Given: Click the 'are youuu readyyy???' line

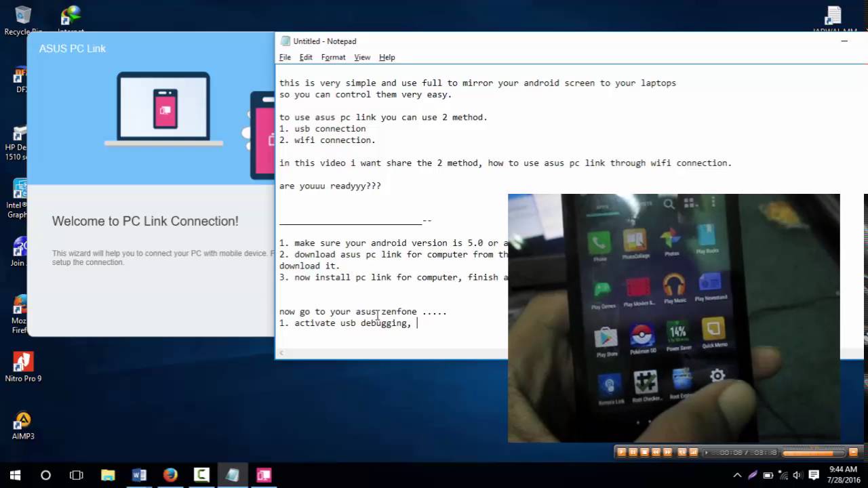Looking at the screenshot, I should (330, 186).
